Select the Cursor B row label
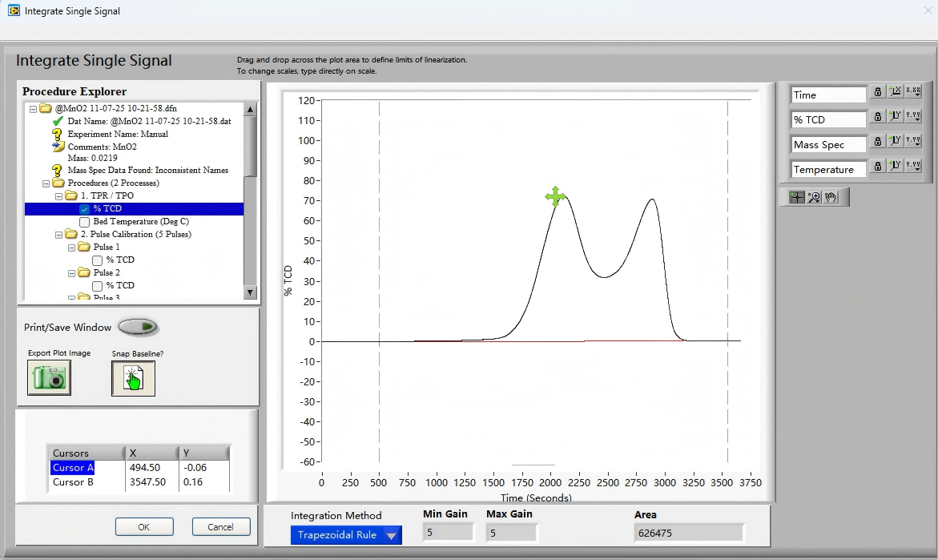 [73, 482]
